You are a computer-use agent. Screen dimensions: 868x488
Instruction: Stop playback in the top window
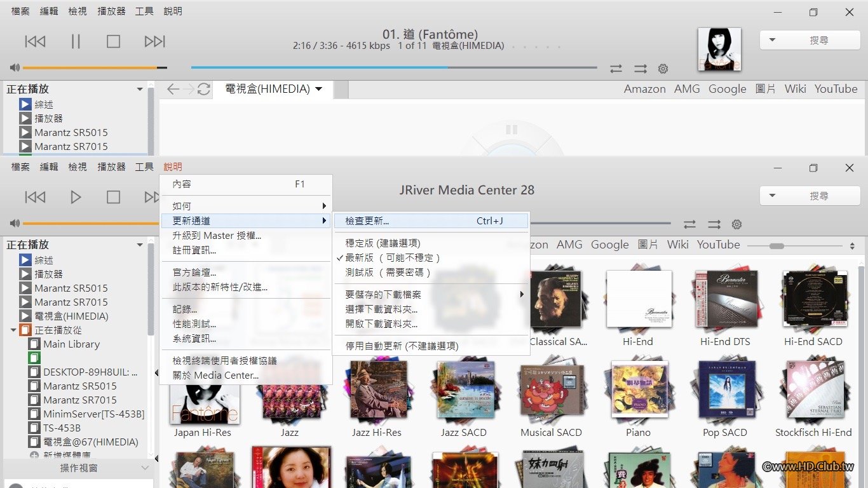pyautogui.click(x=113, y=41)
